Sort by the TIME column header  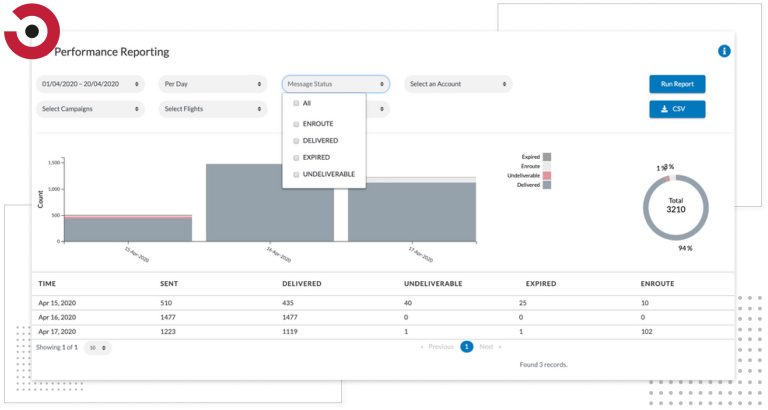(x=47, y=284)
